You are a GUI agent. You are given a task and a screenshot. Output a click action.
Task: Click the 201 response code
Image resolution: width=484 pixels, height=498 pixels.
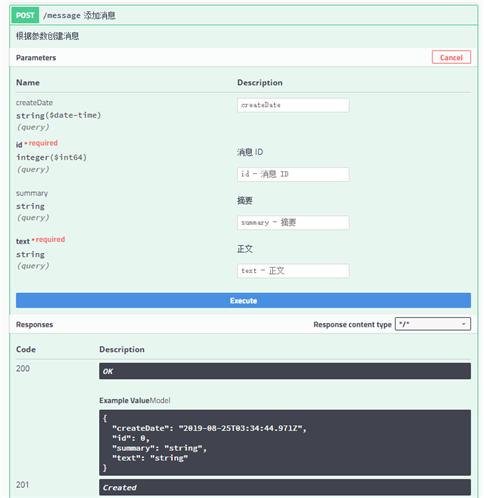22,485
